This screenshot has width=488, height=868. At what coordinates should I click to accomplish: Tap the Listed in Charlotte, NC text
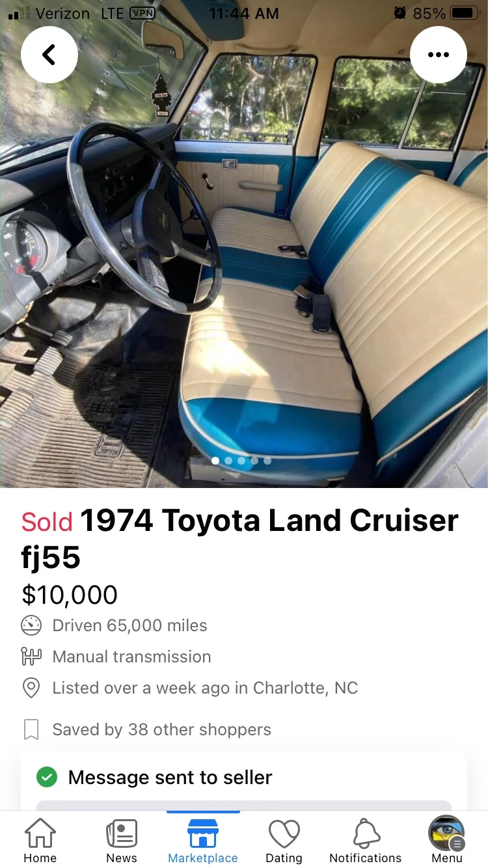click(205, 688)
